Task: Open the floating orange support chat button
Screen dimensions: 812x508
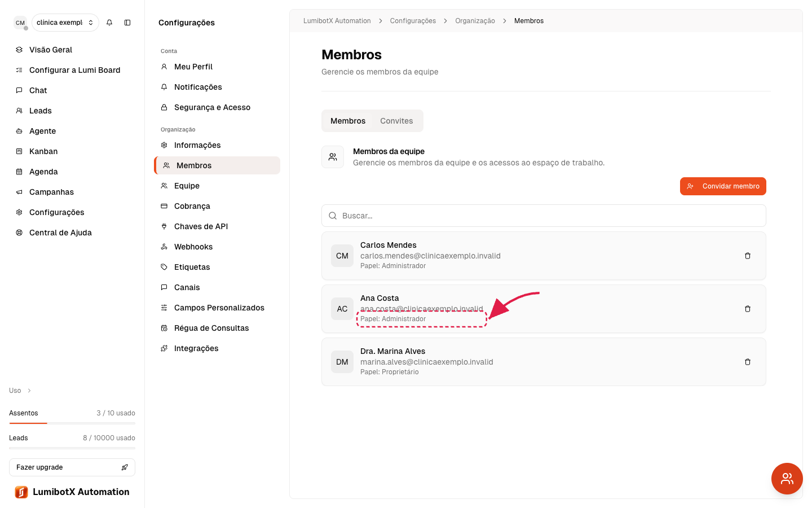Action: (x=787, y=479)
